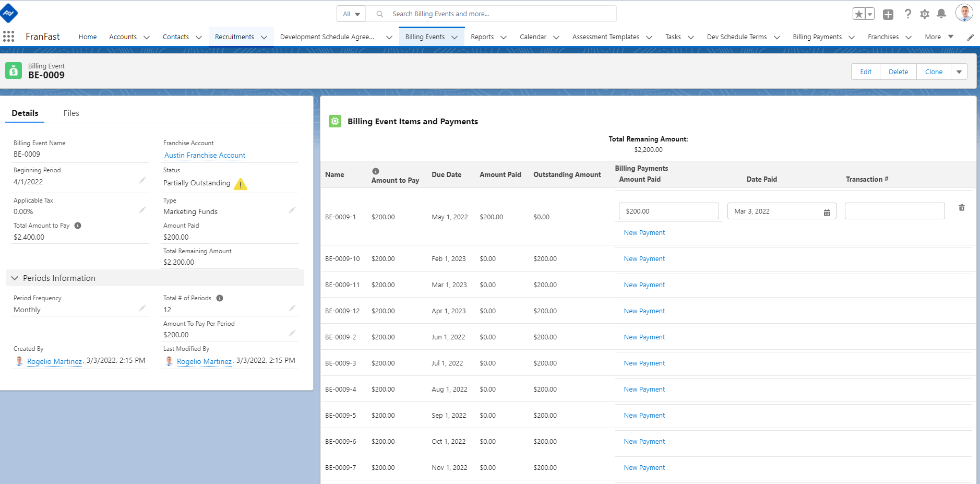The width and height of the screenshot is (980, 484).
Task: Delete payment row with trash icon
Action: [x=961, y=208]
